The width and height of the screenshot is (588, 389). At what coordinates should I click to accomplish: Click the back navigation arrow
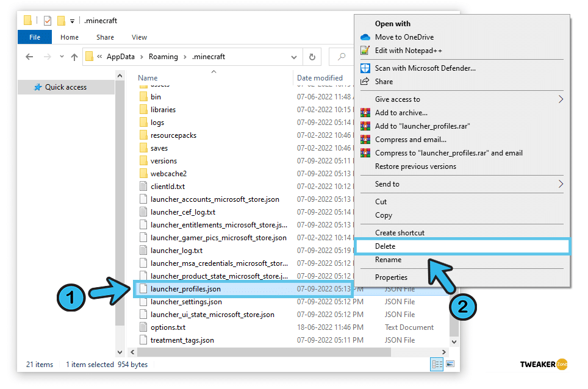tap(29, 57)
